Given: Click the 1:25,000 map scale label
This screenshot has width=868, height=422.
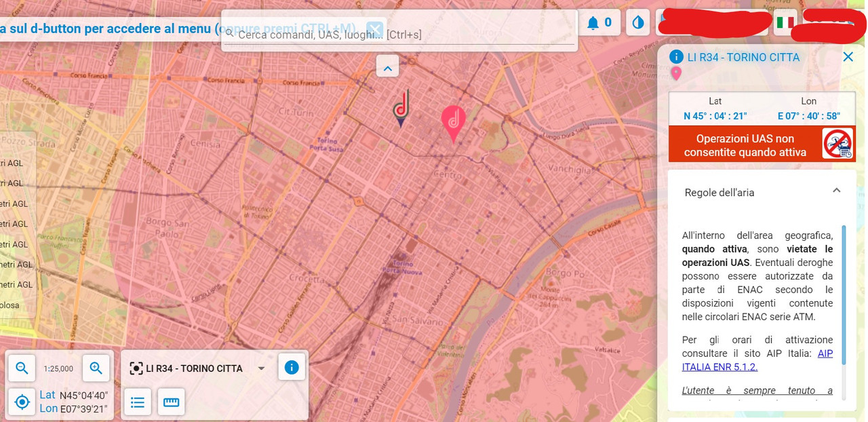Looking at the screenshot, I should pos(58,369).
